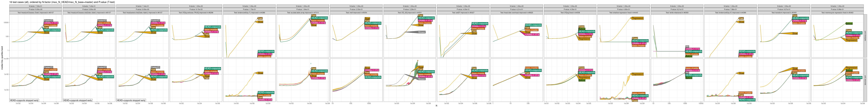
Task: Click the 'Slower' gray label in DT[,.SD] top panel
Action: click(x=421, y=32)
